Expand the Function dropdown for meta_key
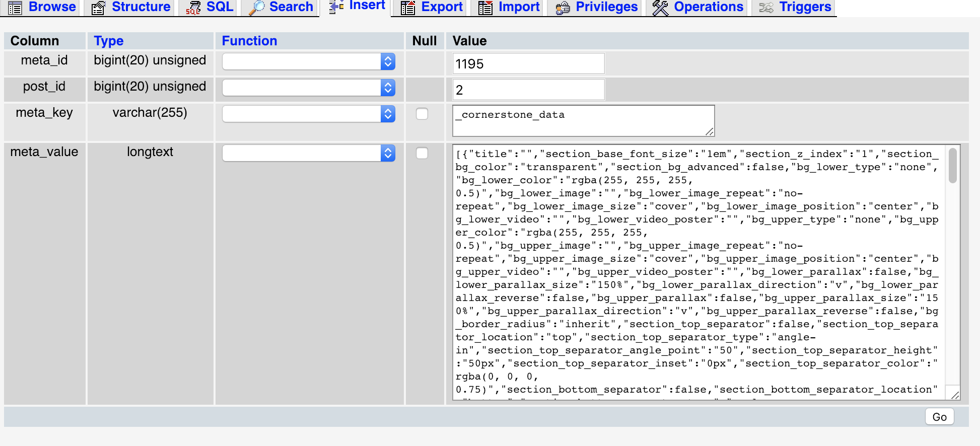The height and width of the screenshot is (446, 980). 309,114
